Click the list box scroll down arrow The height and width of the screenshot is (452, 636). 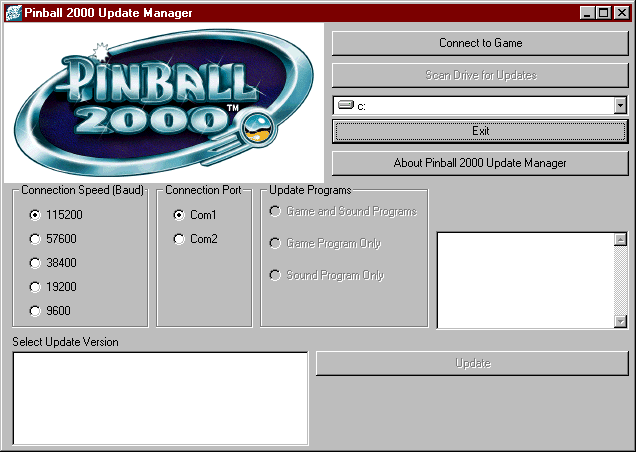click(620, 321)
